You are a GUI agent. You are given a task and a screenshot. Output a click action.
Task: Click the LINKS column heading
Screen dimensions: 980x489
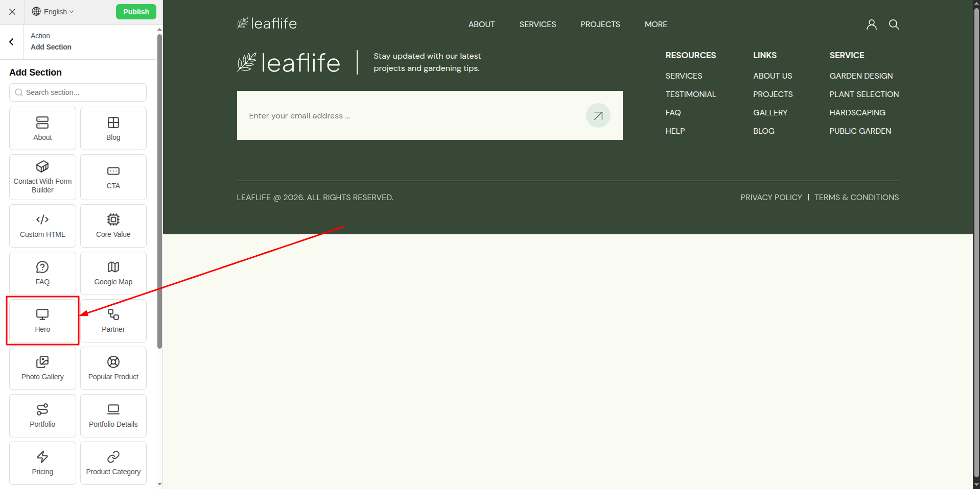coord(764,55)
